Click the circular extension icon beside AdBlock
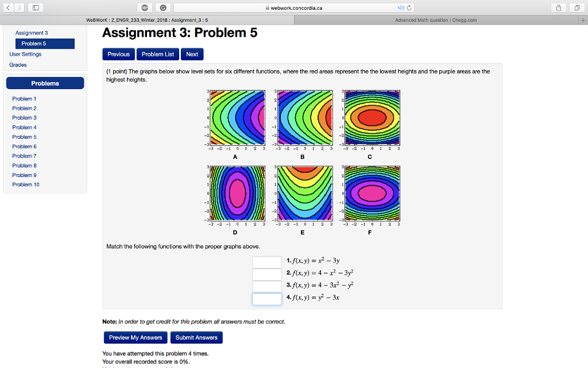The width and height of the screenshot is (588, 368). coord(162,7)
